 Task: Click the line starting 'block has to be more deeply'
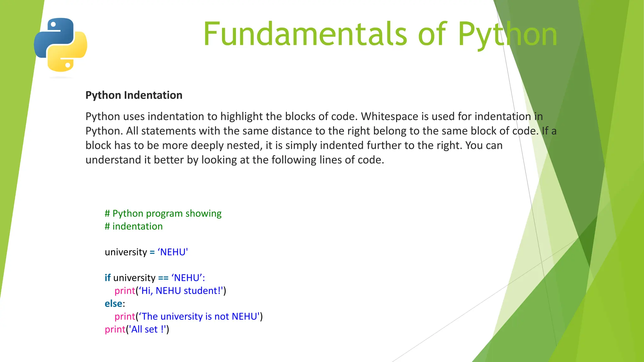click(x=294, y=145)
